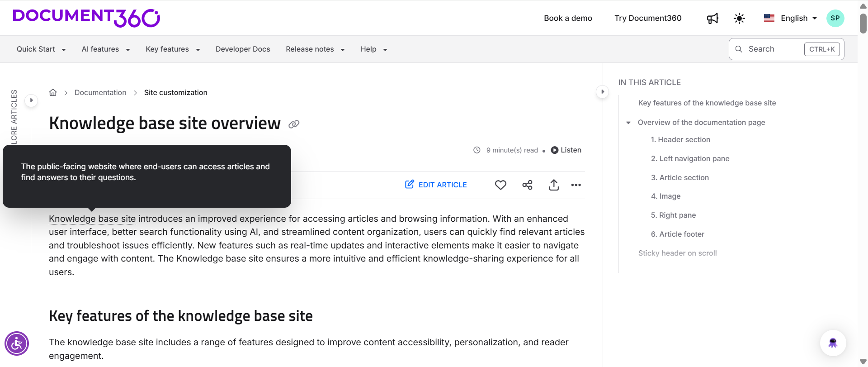Click the home breadcrumb icon
The height and width of the screenshot is (367, 868).
click(53, 92)
